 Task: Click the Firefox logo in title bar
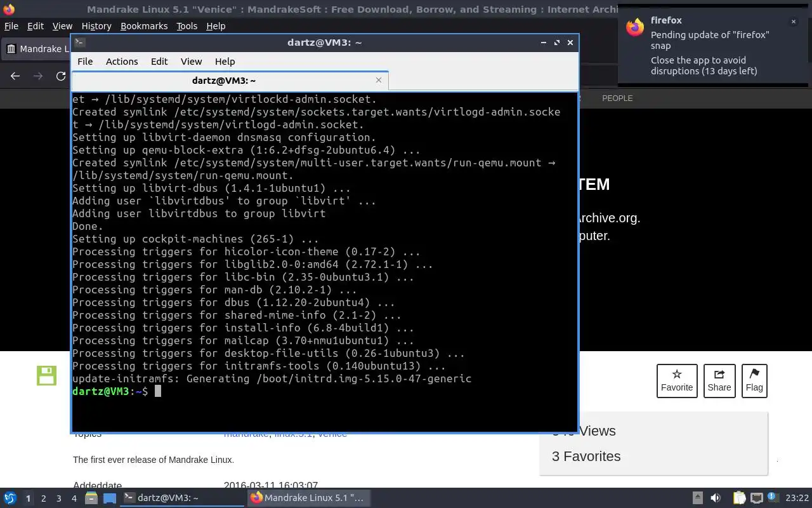(x=9, y=9)
